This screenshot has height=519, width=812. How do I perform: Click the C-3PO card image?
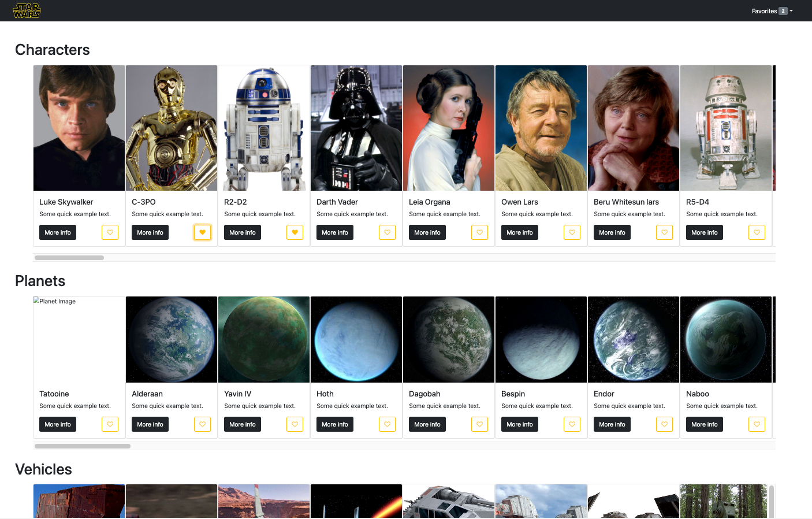(172, 128)
